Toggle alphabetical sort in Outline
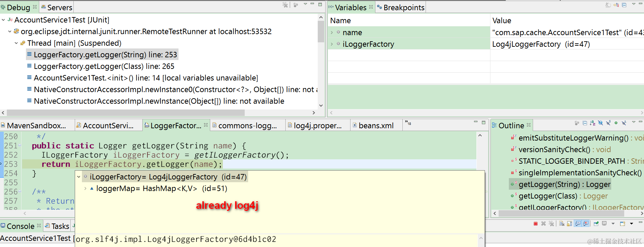 point(592,123)
